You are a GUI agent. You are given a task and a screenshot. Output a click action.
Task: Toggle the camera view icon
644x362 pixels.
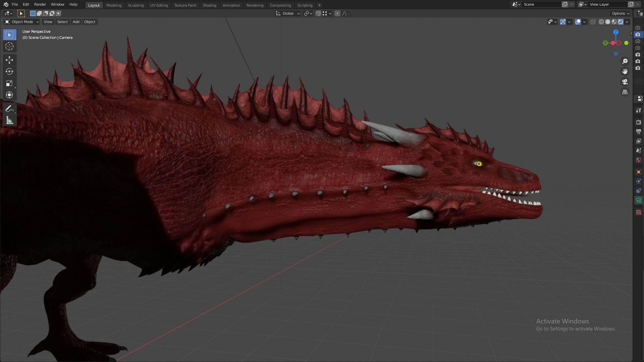point(625,82)
